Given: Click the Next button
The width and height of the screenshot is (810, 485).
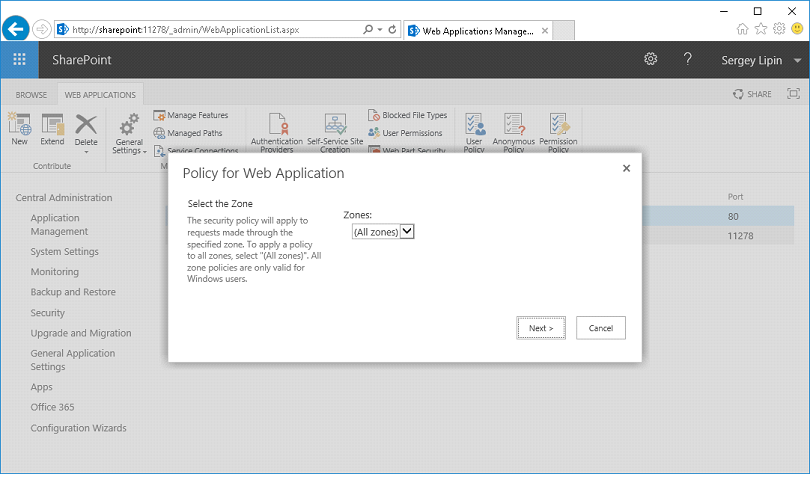Looking at the screenshot, I should (541, 328).
